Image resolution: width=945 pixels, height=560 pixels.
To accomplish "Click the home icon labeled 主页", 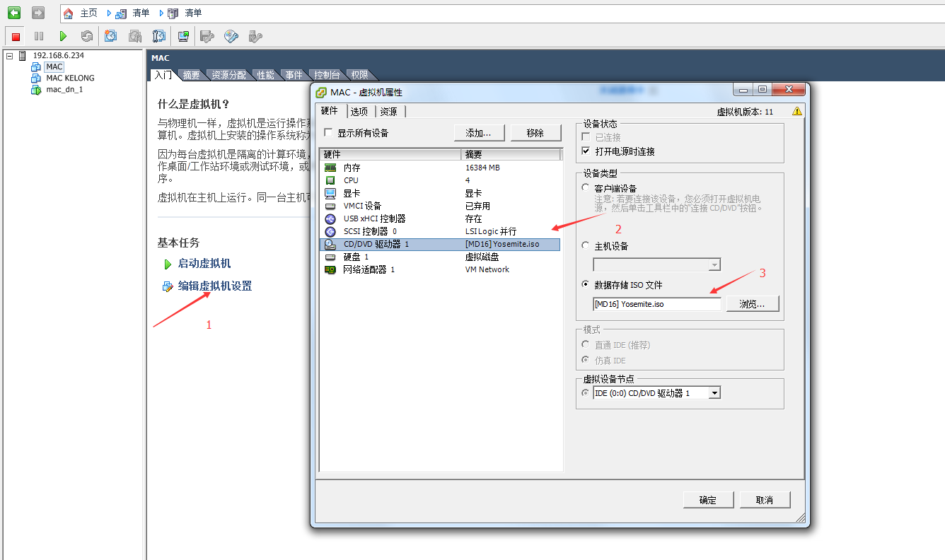I will pos(68,13).
